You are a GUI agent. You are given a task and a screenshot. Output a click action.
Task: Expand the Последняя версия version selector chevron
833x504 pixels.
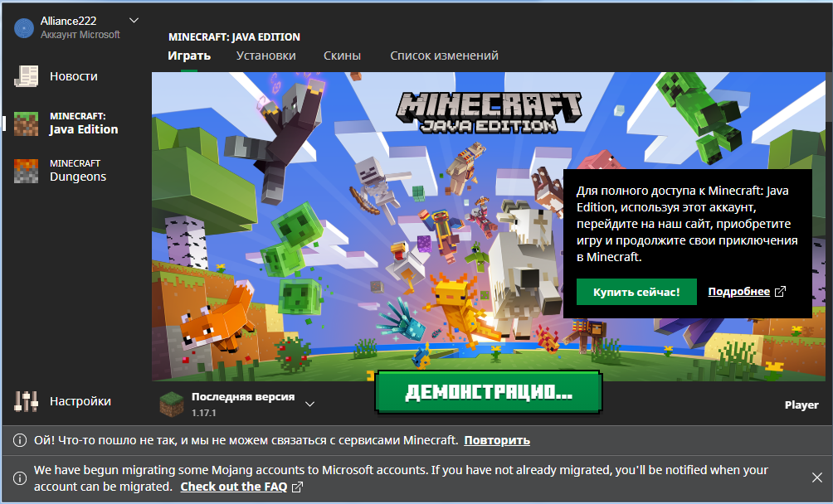(309, 405)
